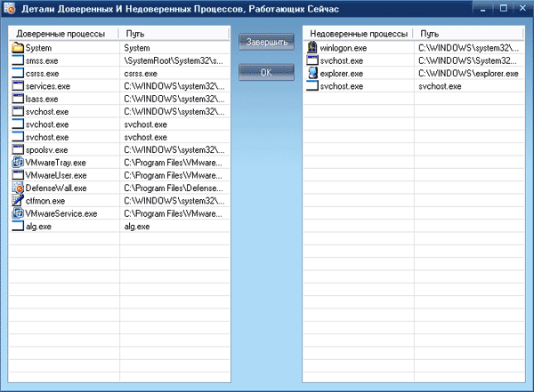The height and width of the screenshot is (392, 534).
Task: Sort by the Недоверенные процессы column header
Action: click(358, 34)
